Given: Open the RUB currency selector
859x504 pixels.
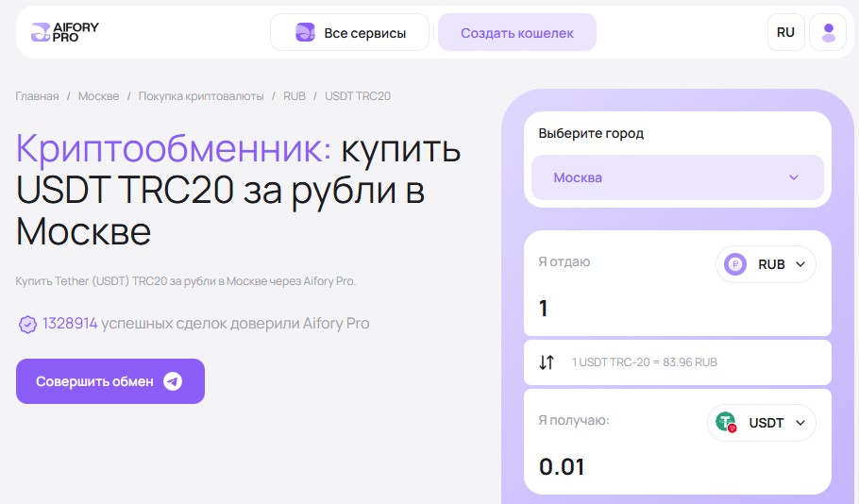Looking at the screenshot, I should [766, 264].
